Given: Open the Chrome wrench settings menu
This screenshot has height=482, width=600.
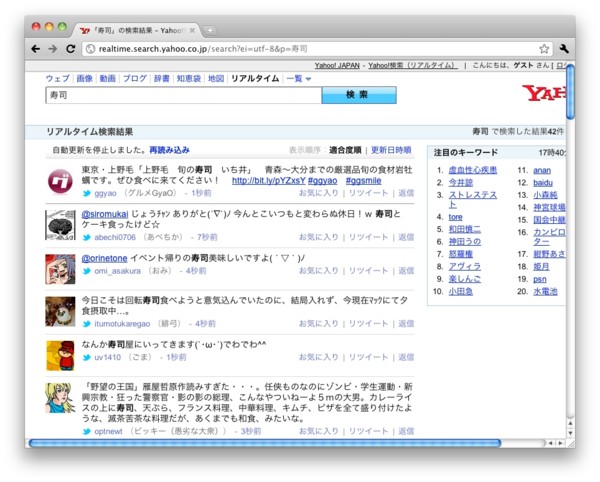Looking at the screenshot, I should pyautogui.click(x=564, y=49).
